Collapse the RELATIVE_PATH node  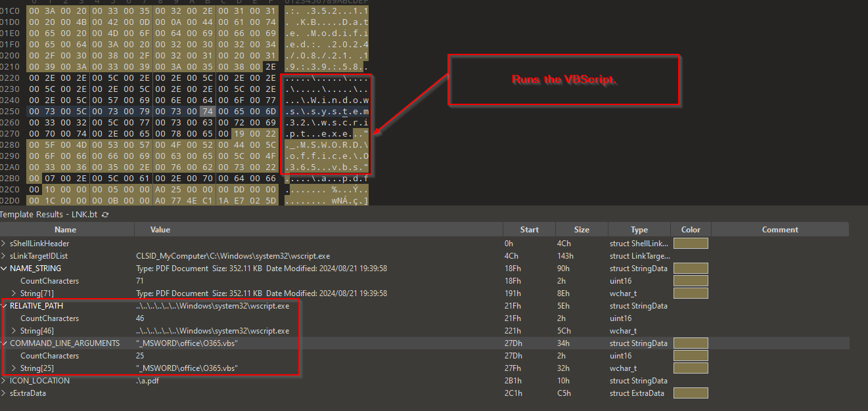click(x=4, y=306)
